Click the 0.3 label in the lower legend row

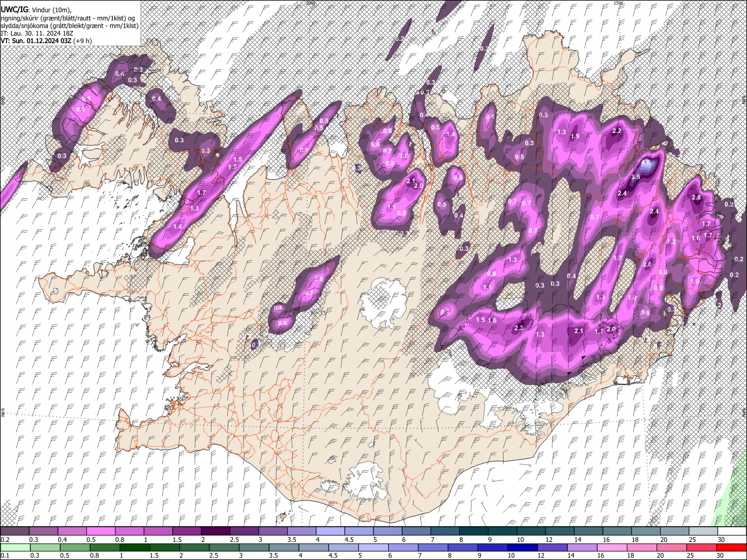coord(34,555)
